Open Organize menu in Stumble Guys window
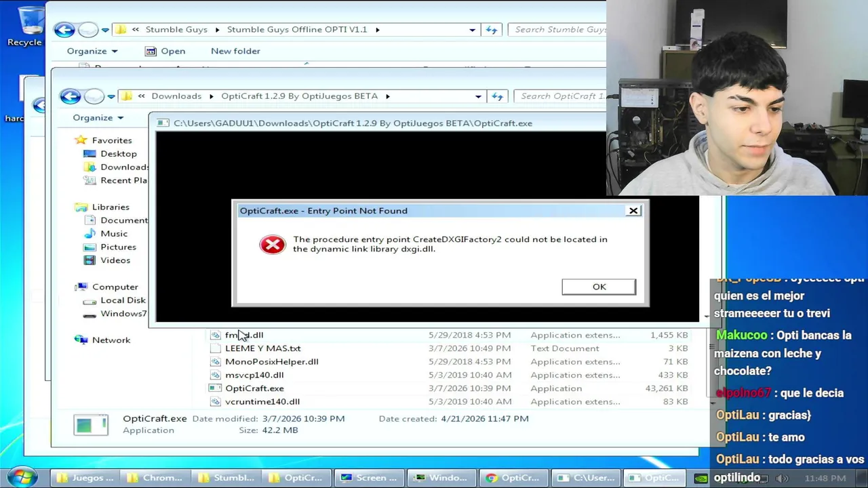 pos(92,51)
